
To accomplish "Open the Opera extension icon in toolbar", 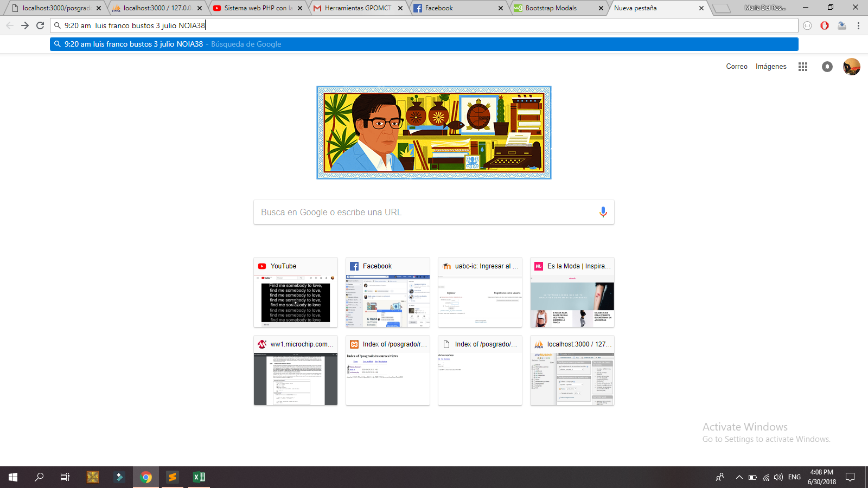I will coord(825,25).
